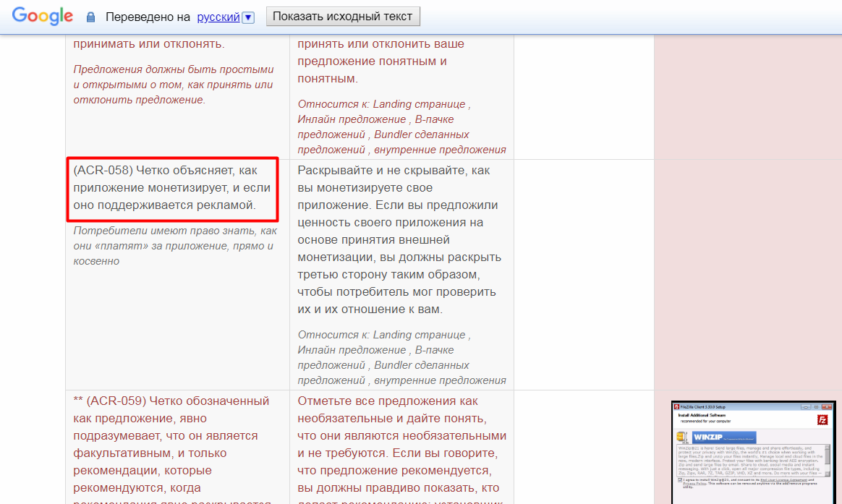Image resolution: width=842 pixels, height=504 pixels.
Task: Open the FileZilla Client Setup screenshot thumbnail
Action: click(x=754, y=452)
